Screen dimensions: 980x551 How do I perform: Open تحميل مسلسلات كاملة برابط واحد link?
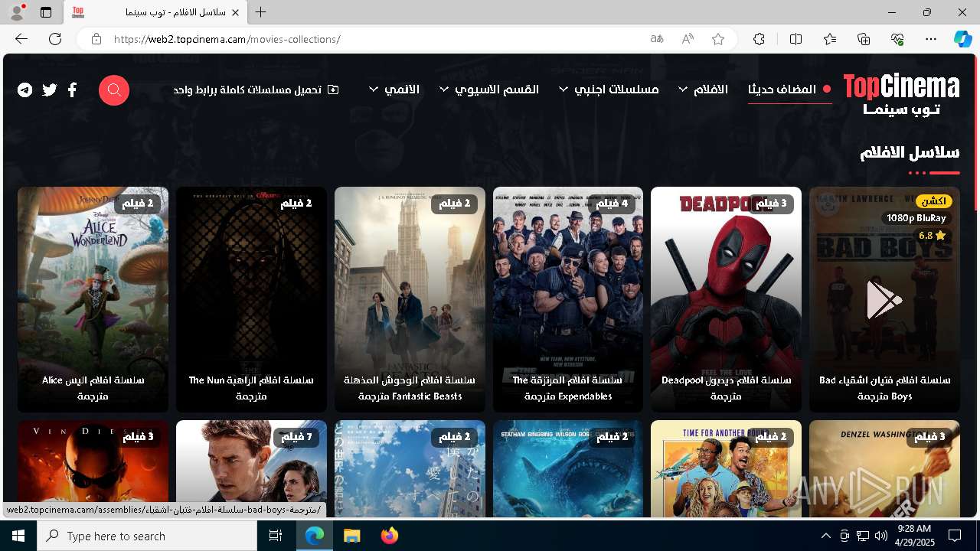click(x=256, y=90)
